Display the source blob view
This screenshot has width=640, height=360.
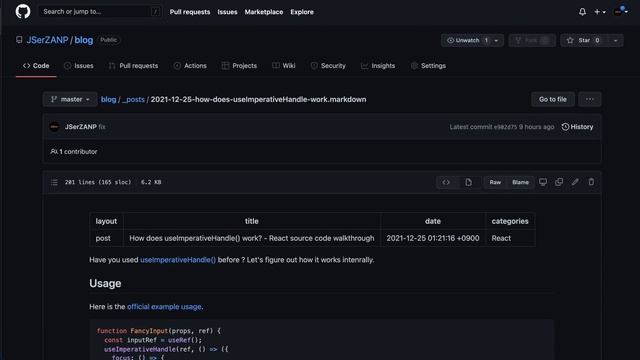click(x=446, y=182)
